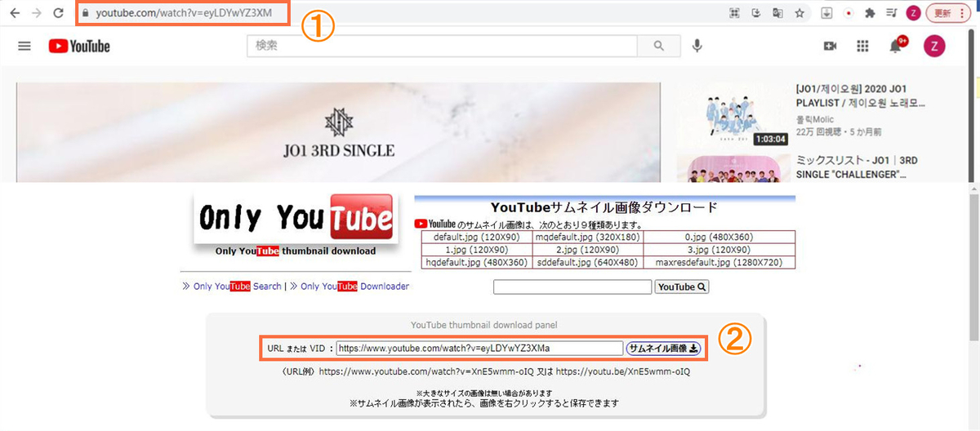Bookmark this page with the star icon
980x431 pixels.
tap(800, 13)
